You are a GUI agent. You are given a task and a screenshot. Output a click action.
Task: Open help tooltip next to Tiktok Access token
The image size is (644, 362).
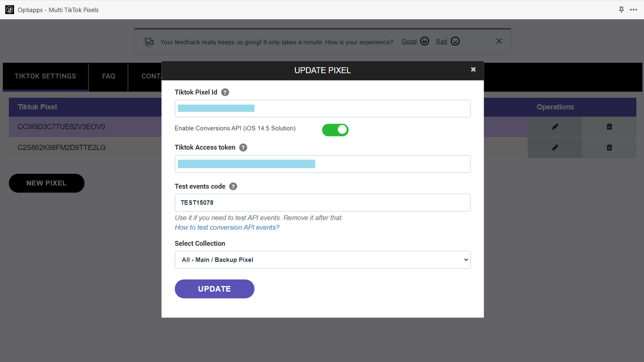pyautogui.click(x=243, y=147)
